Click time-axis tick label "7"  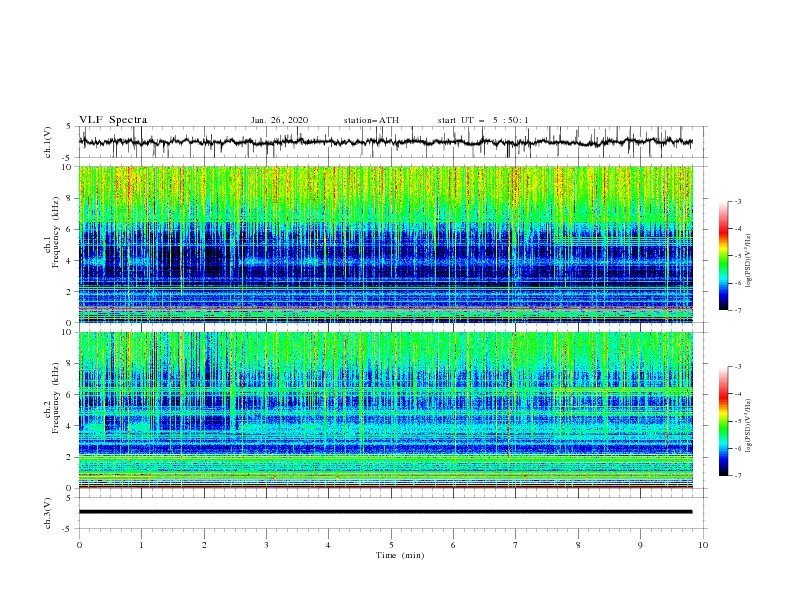[x=515, y=545]
